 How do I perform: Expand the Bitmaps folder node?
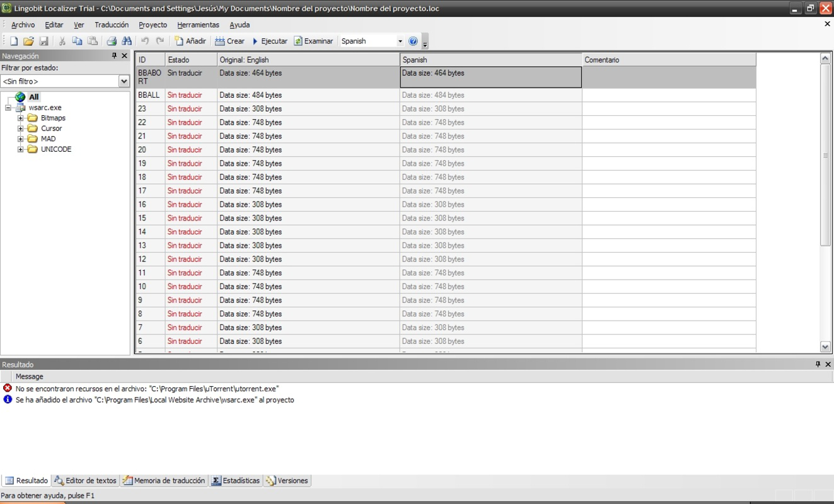coord(21,117)
